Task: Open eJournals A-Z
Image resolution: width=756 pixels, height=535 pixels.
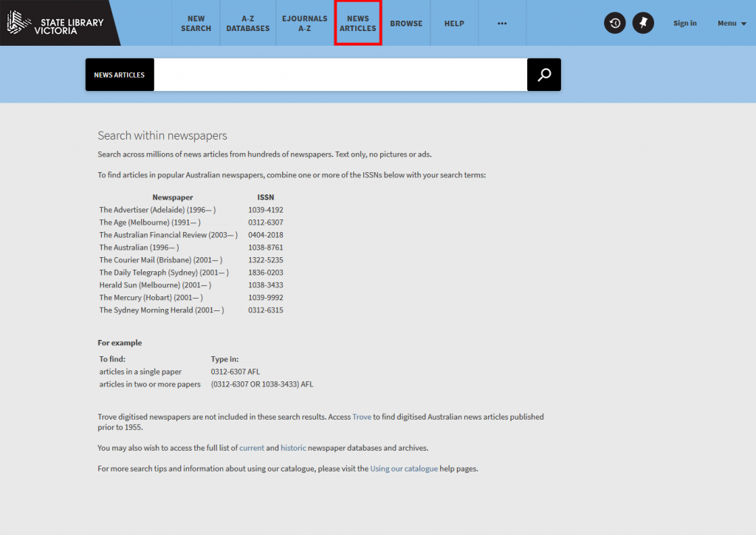Action: coord(304,24)
